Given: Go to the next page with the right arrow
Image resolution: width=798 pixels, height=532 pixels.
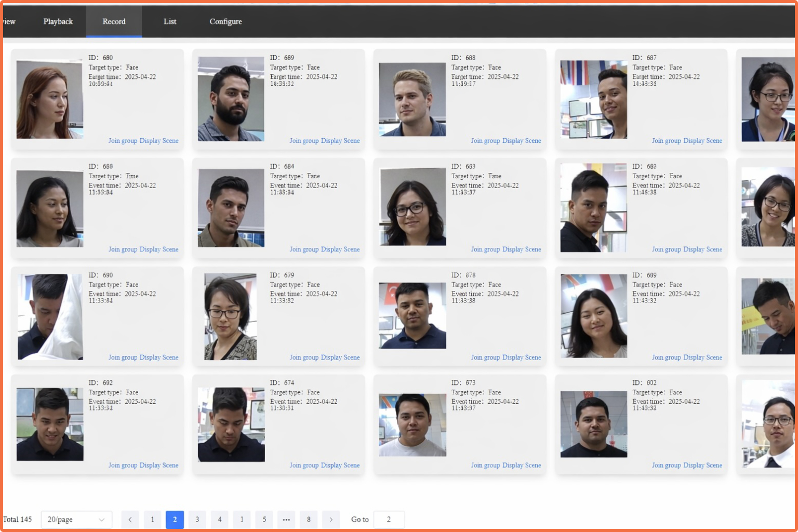Looking at the screenshot, I should point(331,520).
